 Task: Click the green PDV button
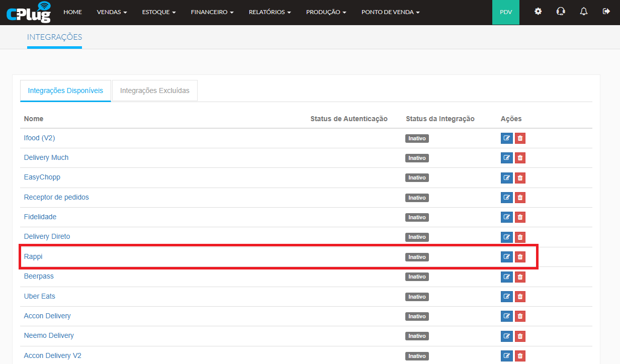pyautogui.click(x=506, y=12)
